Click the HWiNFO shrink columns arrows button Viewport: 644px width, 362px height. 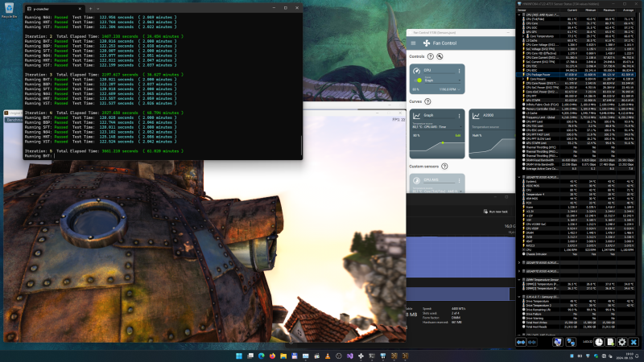coord(532,342)
